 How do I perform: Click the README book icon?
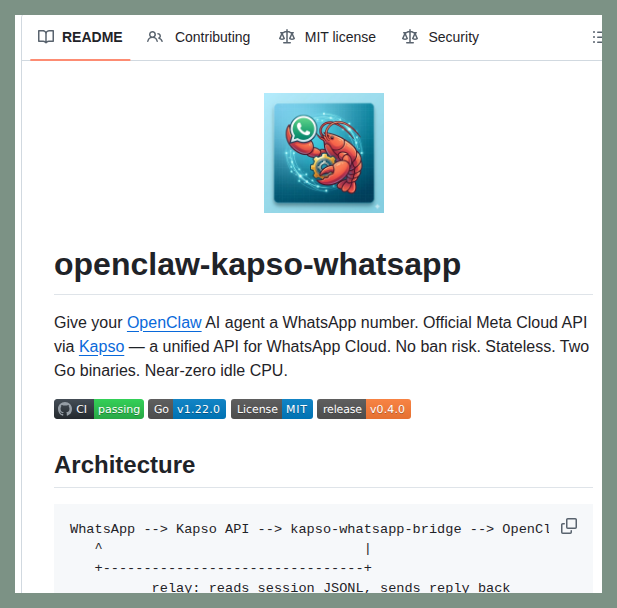(x=46, y=37)
